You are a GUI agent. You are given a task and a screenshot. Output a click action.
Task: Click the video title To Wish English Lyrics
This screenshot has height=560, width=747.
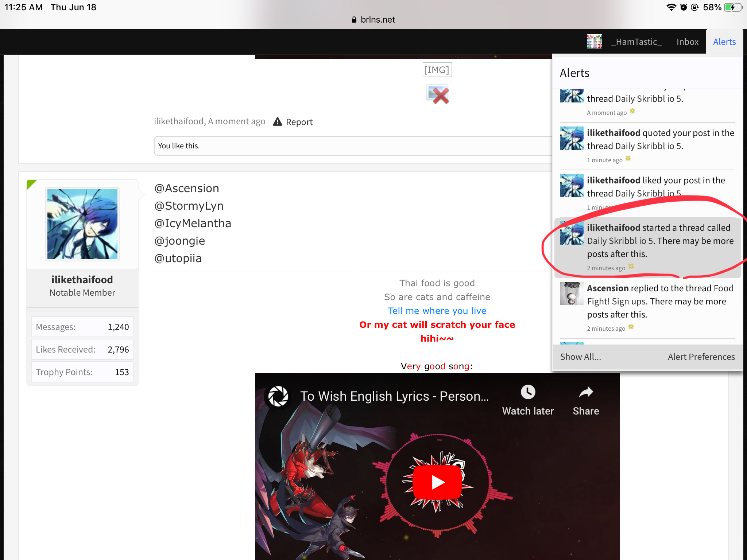(x=394, y=396)
